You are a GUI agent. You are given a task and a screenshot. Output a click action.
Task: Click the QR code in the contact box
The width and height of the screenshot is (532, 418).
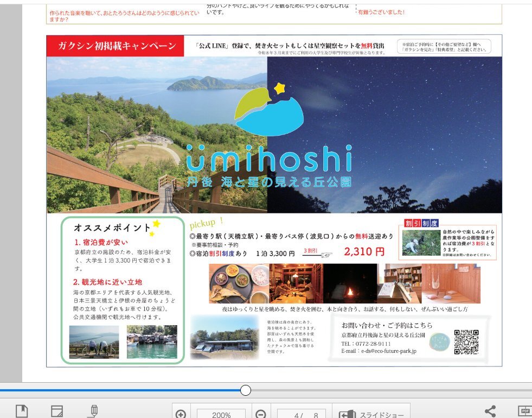pos(466,342)
